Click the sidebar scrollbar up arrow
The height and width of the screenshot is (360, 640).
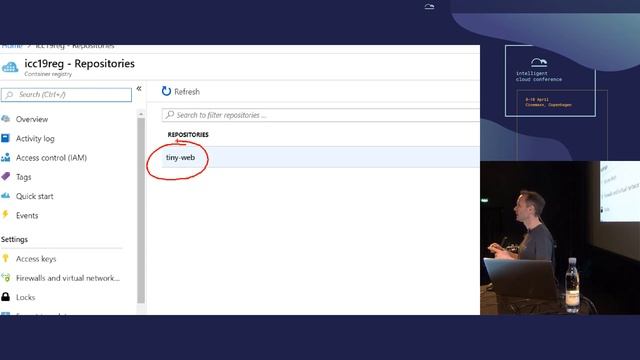141,114
